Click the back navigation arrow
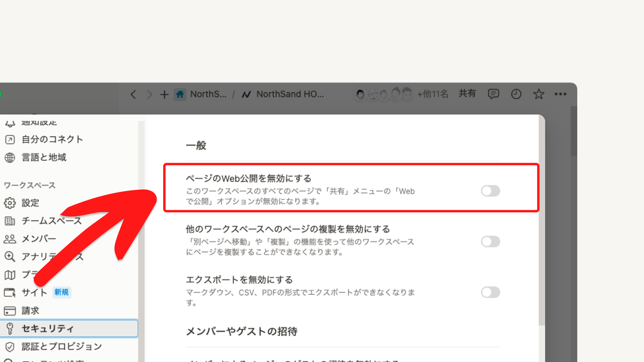This screenshot has height=362, width=644. 133,94
